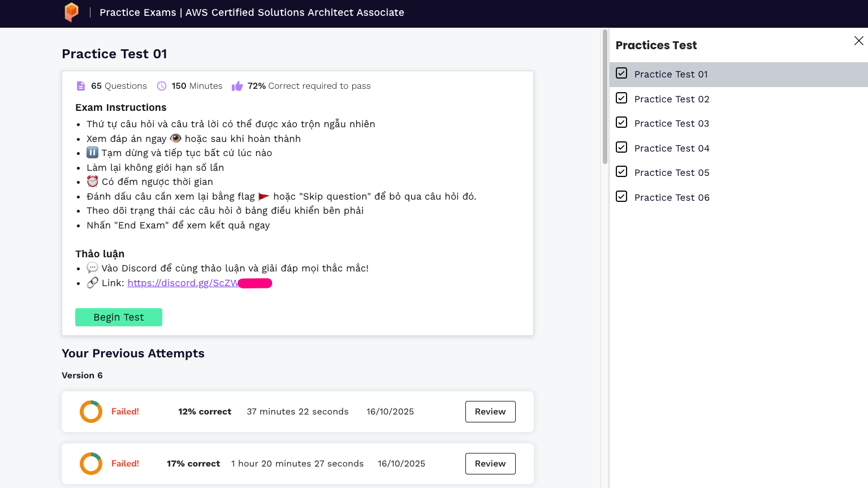Toggle checkbox for Practice Test 04

coord(621,148)
